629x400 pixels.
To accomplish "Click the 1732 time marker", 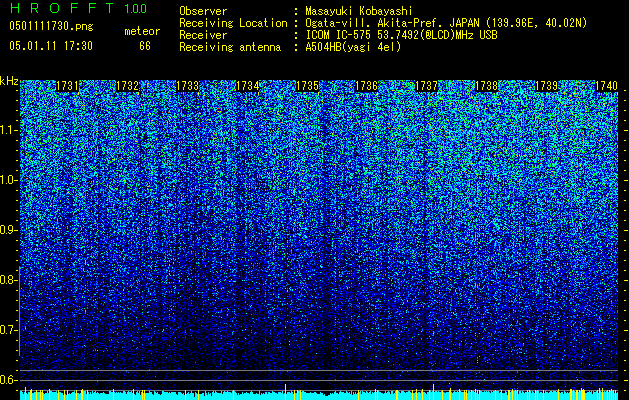I will click(x=127, y=86).
